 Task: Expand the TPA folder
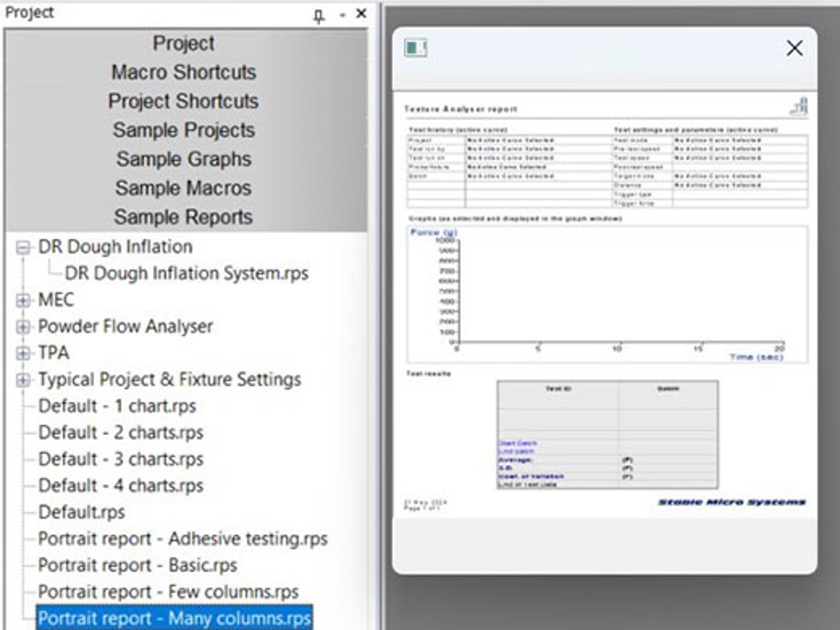click(x=23, y=353)
